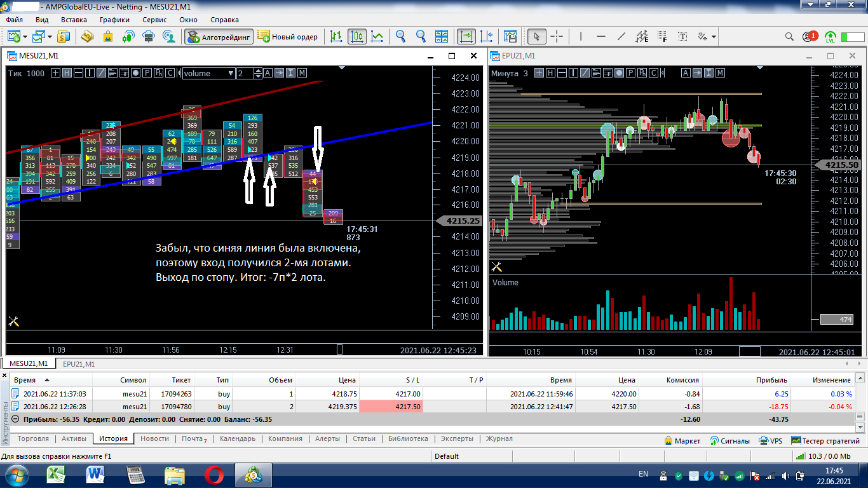Toggle the H button on MESU21 chart panel

(67, 73)
